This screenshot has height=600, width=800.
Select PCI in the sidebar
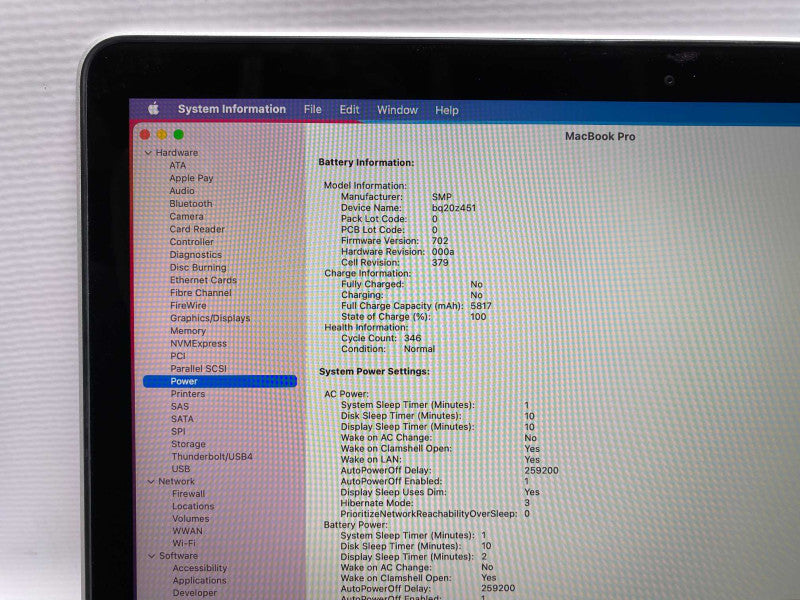point(178,356)
